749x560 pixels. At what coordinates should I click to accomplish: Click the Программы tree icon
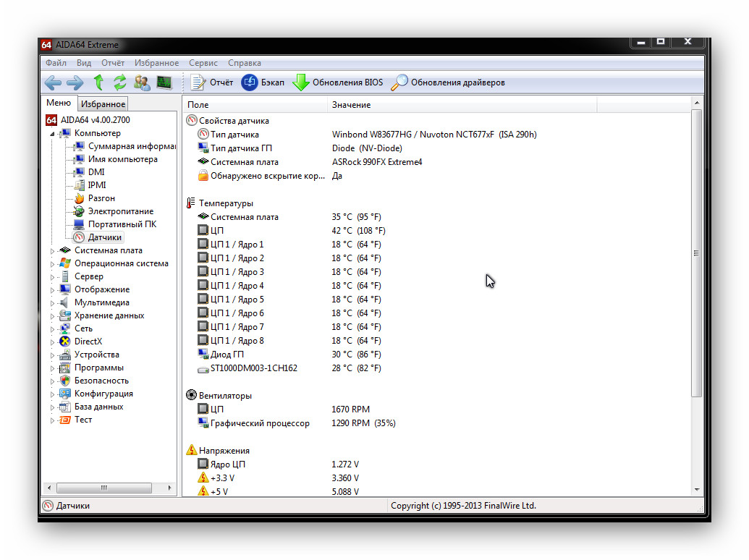[65, 368]
